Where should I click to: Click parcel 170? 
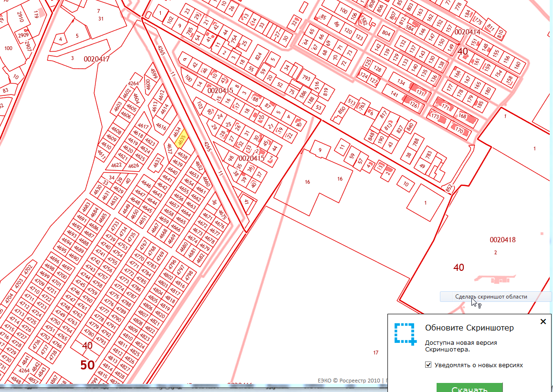click(459, 131)
